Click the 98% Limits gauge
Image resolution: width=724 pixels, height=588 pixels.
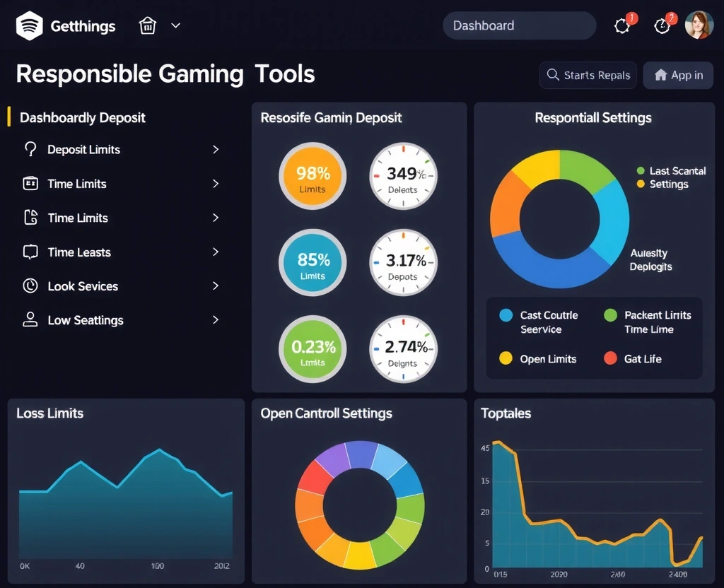click(x=313, y=175)
